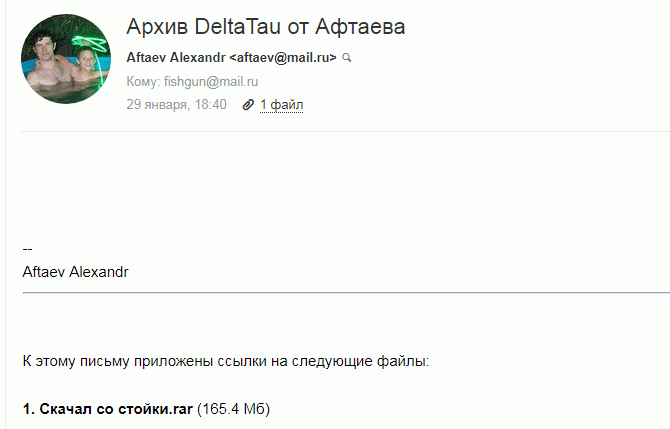Click the list number "1." before file name
Screen dimensions: 670x429
[29, 409]
